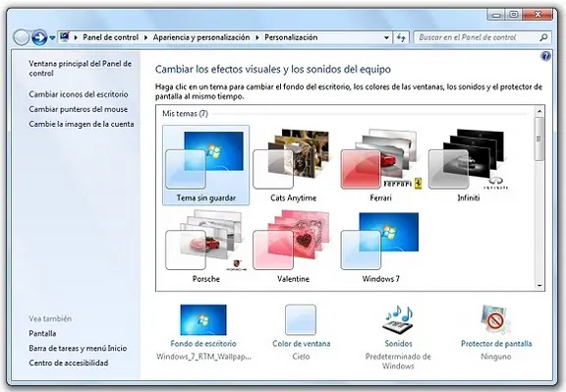Expand chevron before Panel de control

[x=76, y=37]
